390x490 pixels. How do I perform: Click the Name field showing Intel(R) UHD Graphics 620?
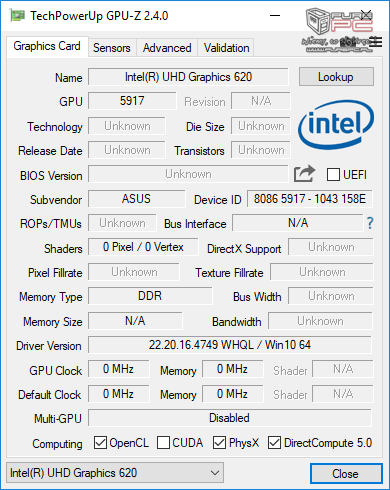[188, 77]
